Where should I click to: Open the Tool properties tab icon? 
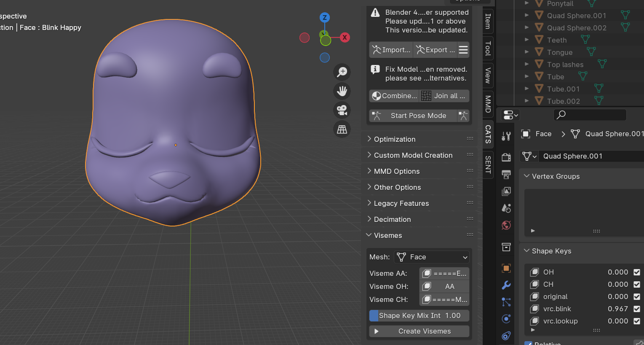click(506, 136)
